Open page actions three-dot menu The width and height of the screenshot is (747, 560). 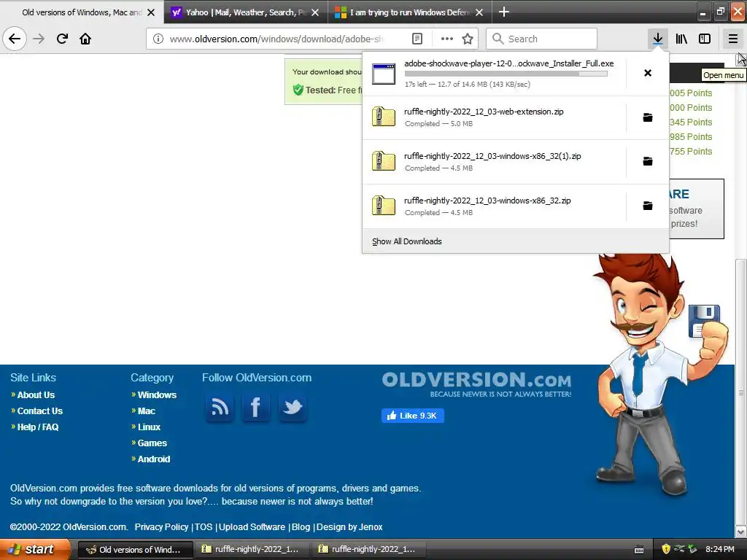pyautogui.click(x=447, y=39)
